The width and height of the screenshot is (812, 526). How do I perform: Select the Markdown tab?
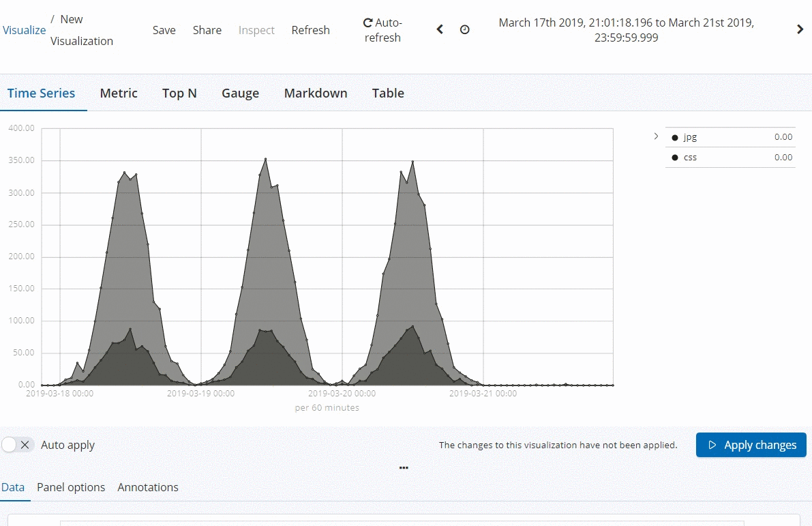click(316, 93)
